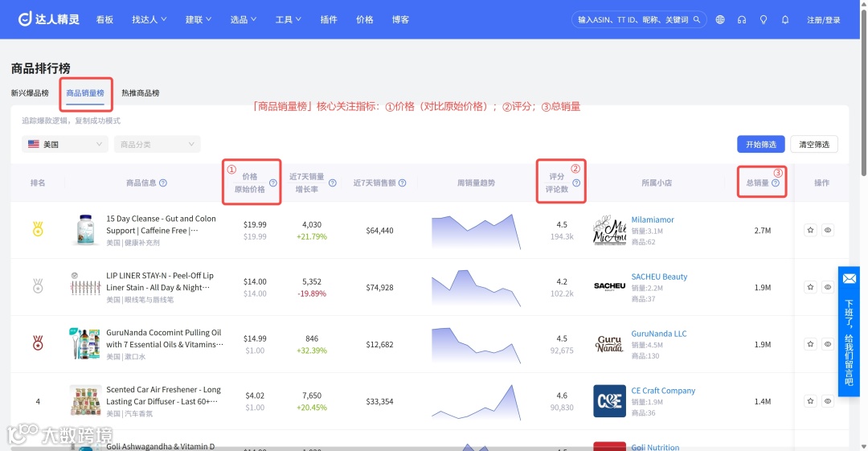Toggle eye view for LIP LINER STAY-N

pos(828,287)
